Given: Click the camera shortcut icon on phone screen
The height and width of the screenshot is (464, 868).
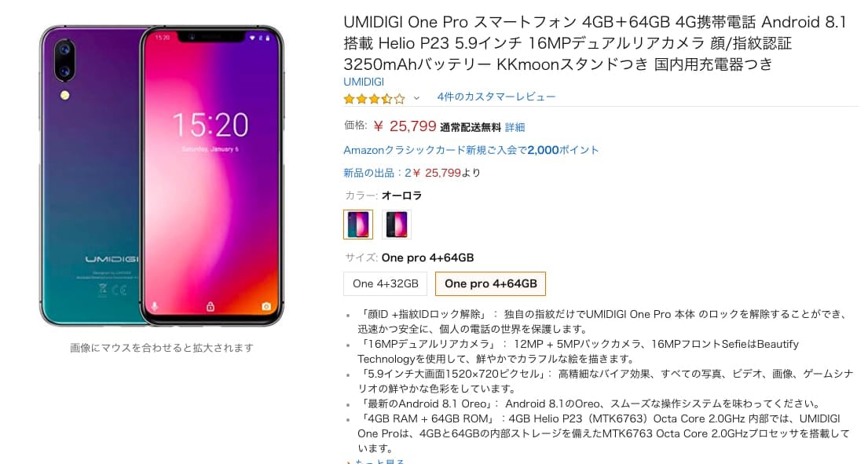Looking at the screenshot, I should click(x=266, y=306).
